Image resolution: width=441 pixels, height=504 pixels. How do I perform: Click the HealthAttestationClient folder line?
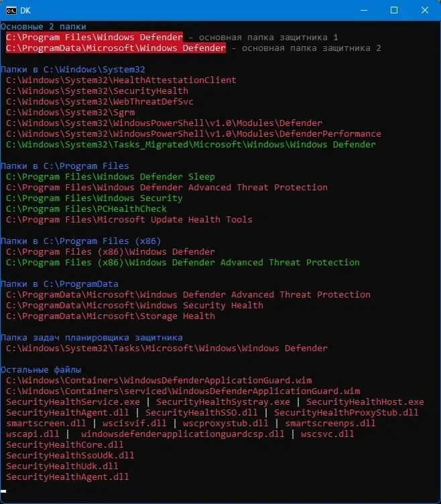121,80
